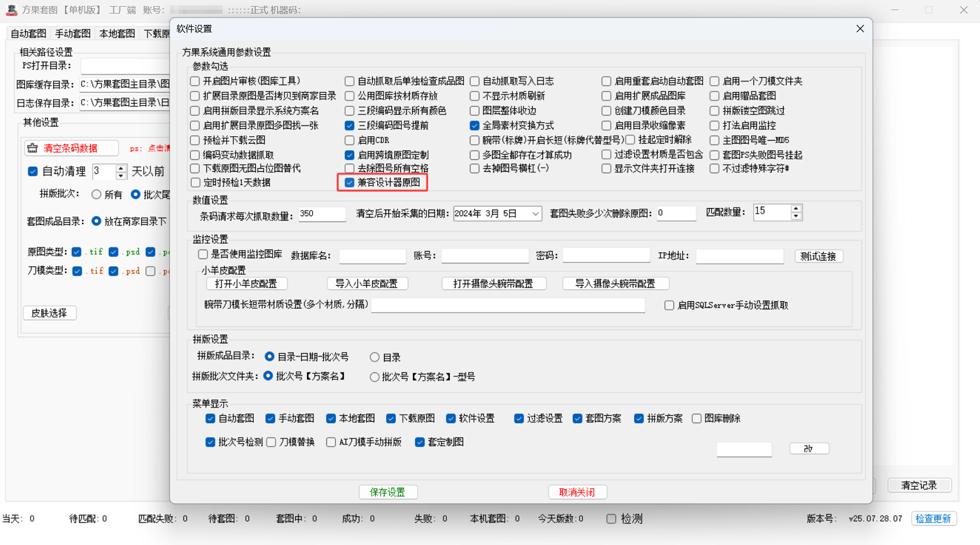Click input beside the 改 button
This screenshot has height=545, width=980.
click(744, 449)
